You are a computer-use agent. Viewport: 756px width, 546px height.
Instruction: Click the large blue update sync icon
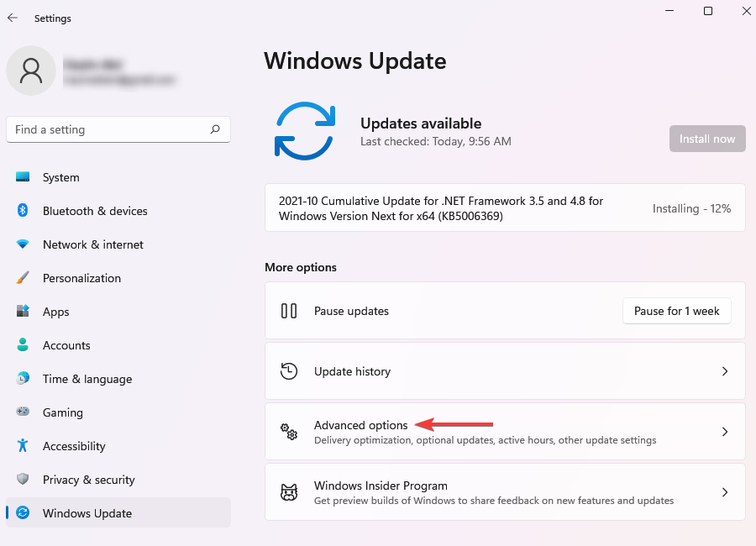305,131
